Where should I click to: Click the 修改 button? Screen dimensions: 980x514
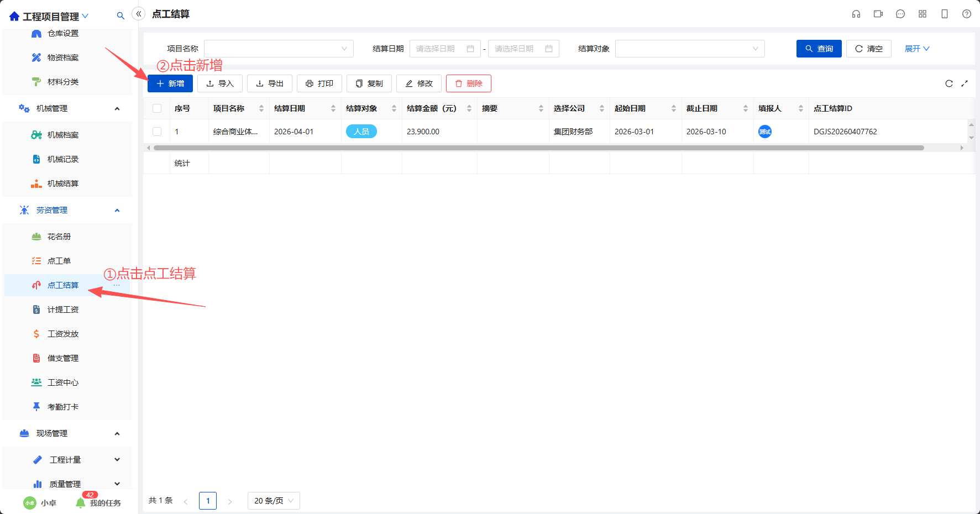419,83
